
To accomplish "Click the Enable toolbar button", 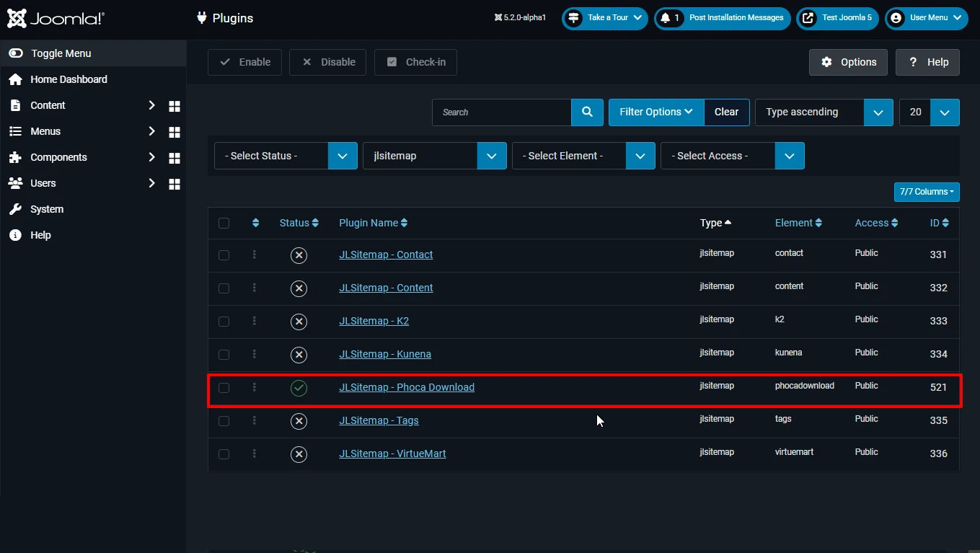I will [244, 62].
